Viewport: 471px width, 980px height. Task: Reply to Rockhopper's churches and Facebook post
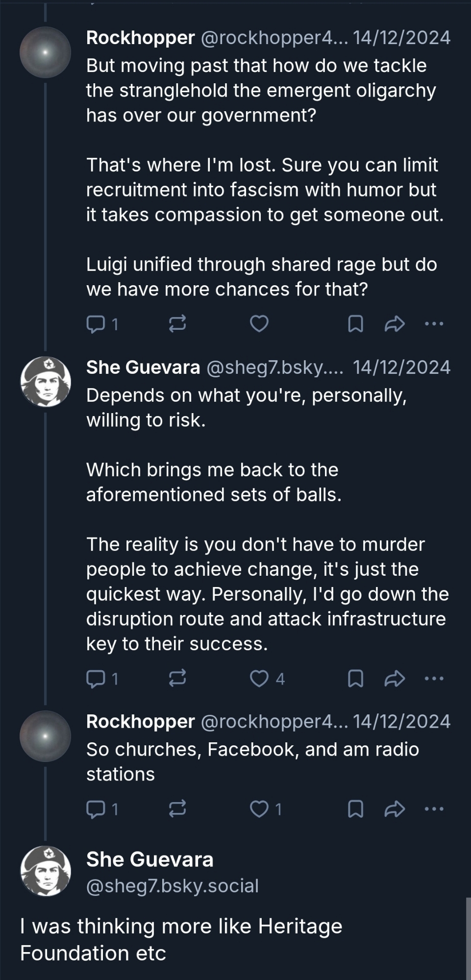point(95,809)
